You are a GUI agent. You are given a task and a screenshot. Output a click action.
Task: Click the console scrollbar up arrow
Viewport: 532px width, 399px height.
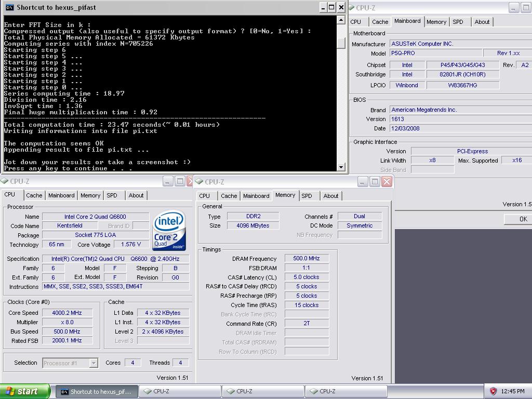(341, 20)
